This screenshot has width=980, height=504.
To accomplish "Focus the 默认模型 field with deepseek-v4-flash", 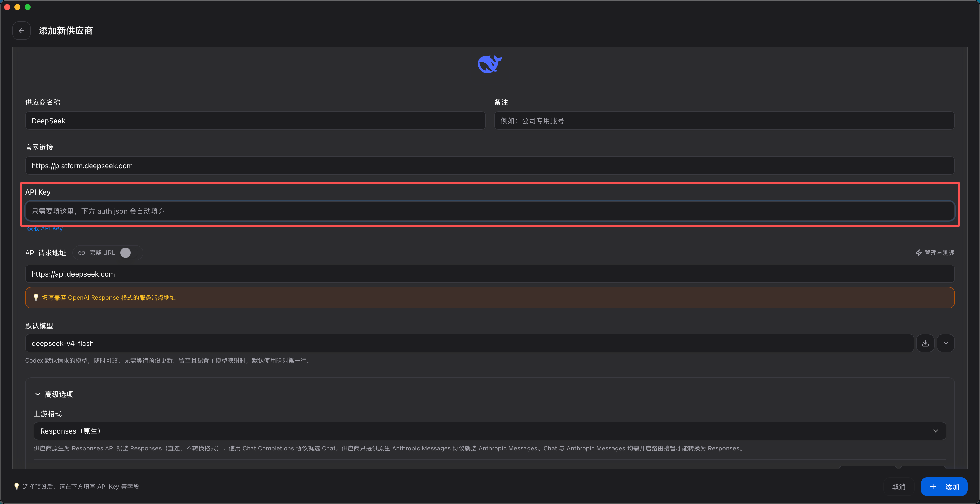I will pos(469,343).
